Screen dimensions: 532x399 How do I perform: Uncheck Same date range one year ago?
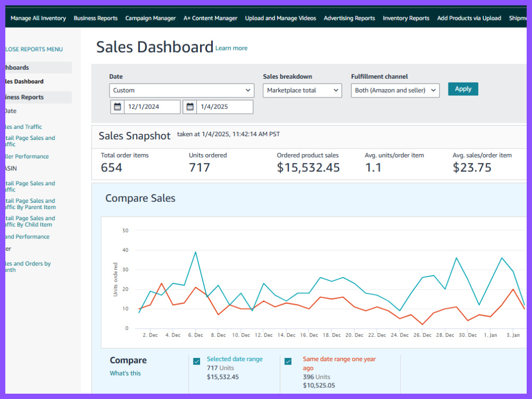[x=288, y=361]
